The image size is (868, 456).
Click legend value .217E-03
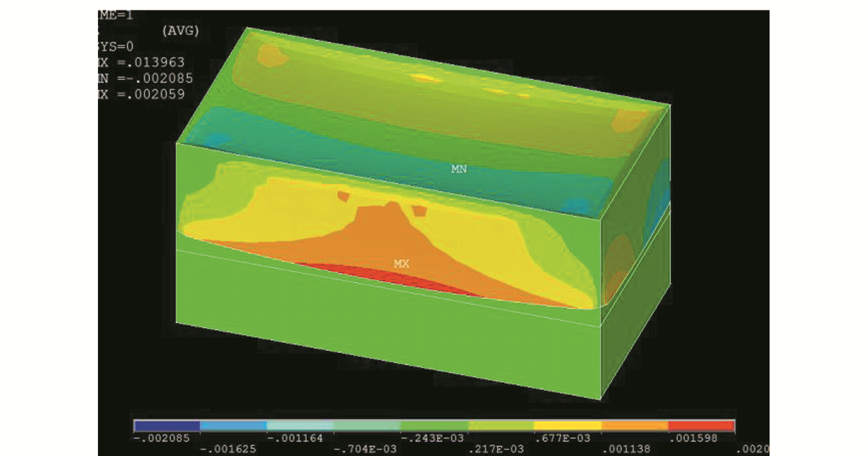coord(496,449)
